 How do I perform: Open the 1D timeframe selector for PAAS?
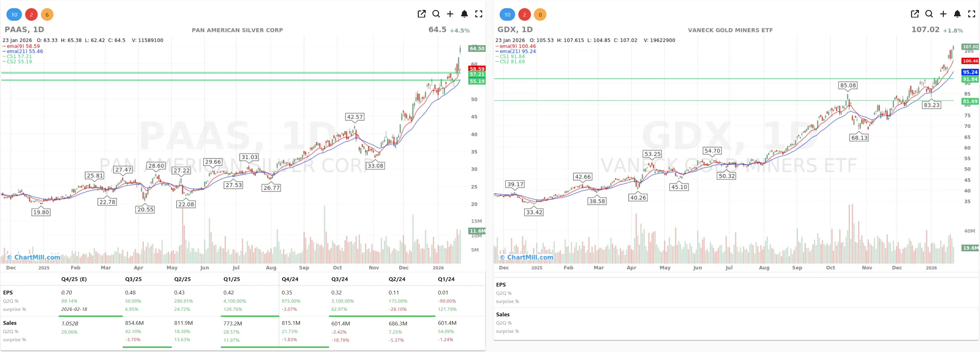click(x=39, y=29)
